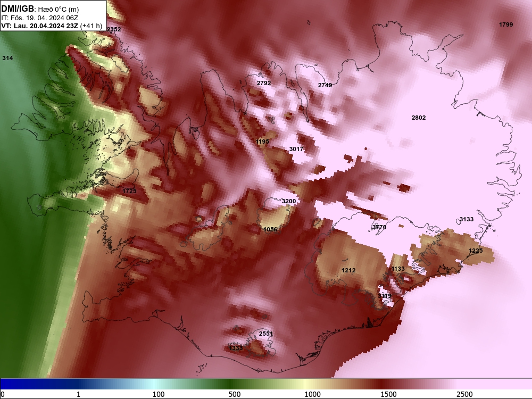Click the value label 1195 on the map
This screenshot has width=532, height=399.
tap(262, 142)
